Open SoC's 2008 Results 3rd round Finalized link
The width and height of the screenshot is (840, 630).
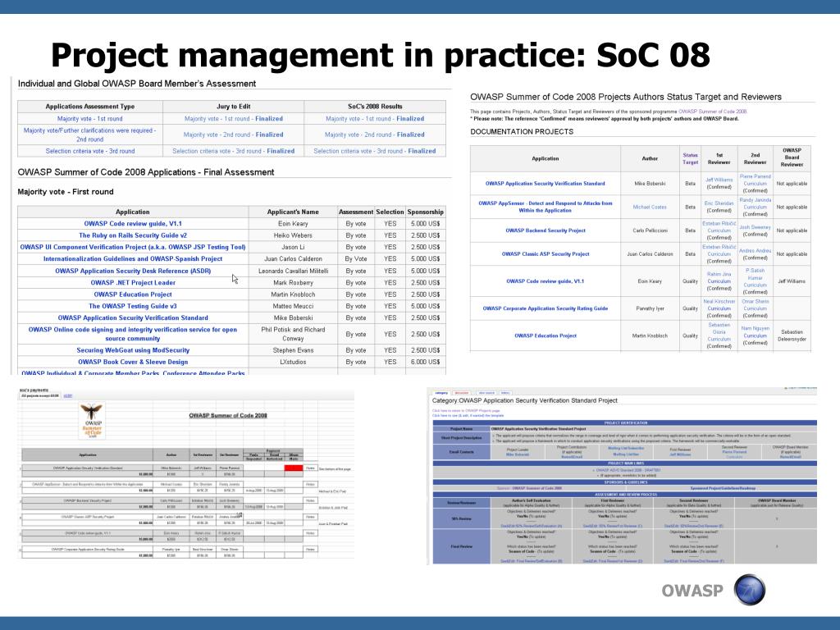click(375, 151)
